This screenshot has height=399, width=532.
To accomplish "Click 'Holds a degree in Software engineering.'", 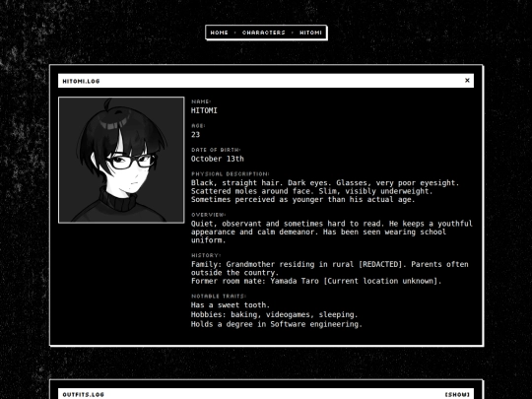I will [x=277, y=324].
